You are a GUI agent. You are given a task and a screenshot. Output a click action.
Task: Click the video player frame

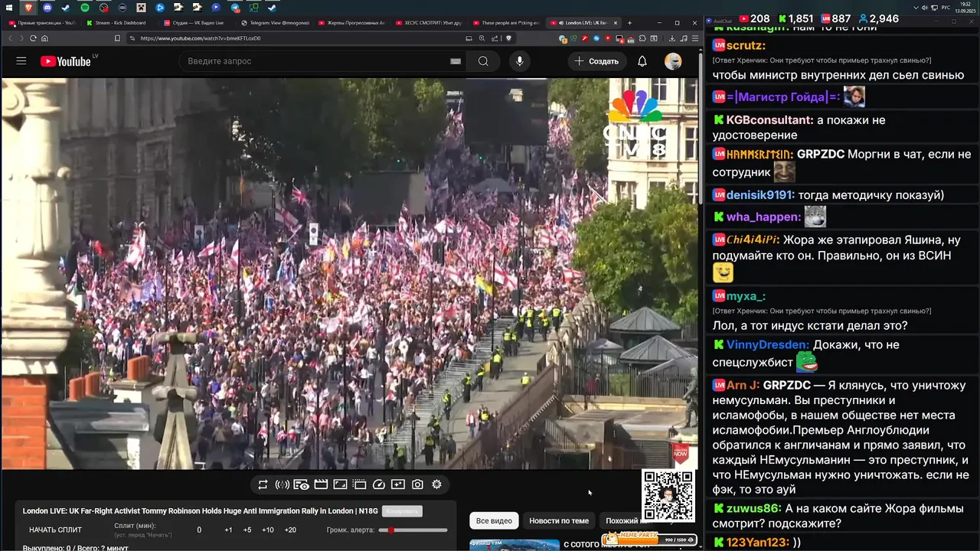click(350, 273)
